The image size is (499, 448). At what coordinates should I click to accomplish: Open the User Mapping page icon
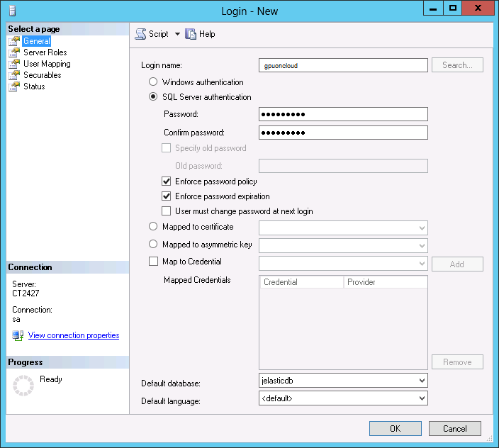(x=13, y=64)
